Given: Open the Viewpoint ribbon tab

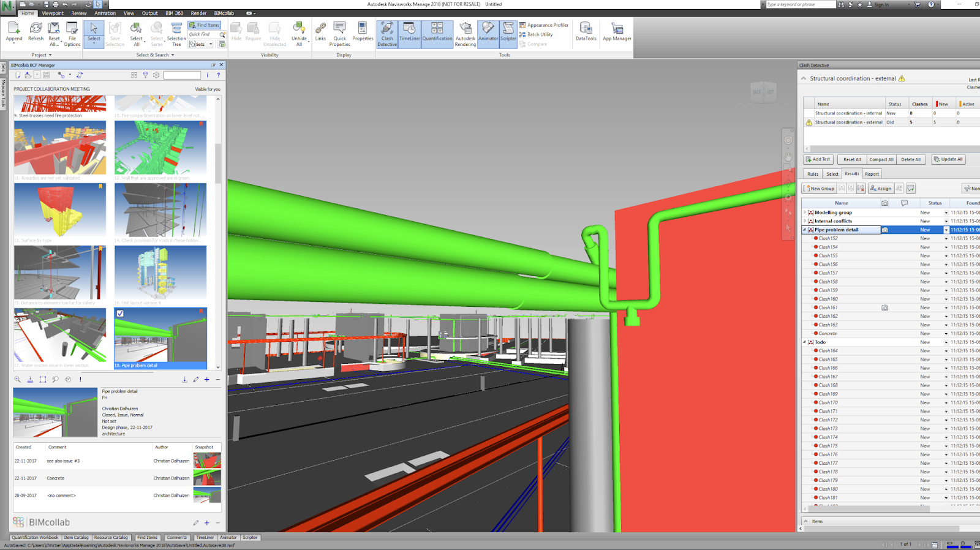Looking at the screenshot, I should tap(53, 13).
